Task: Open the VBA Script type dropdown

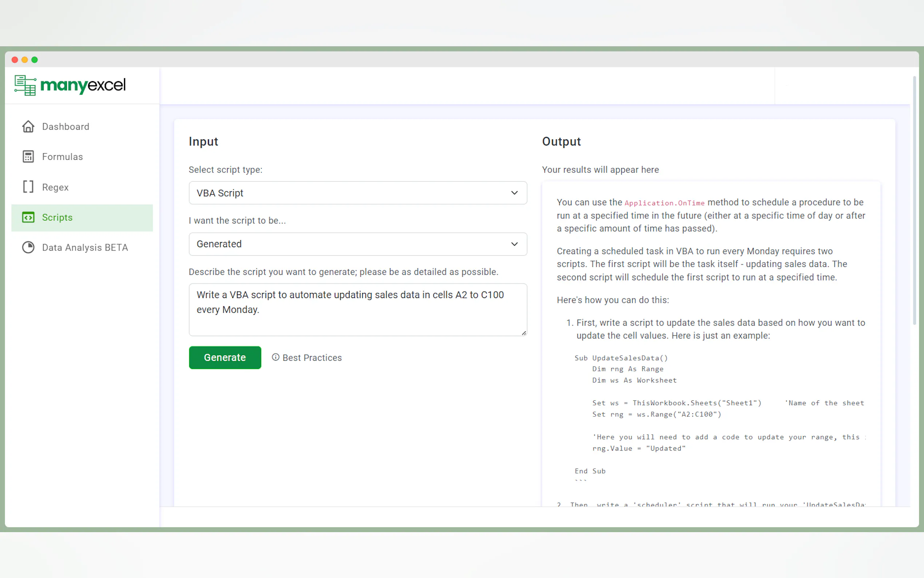Action: tap(358, 193)
